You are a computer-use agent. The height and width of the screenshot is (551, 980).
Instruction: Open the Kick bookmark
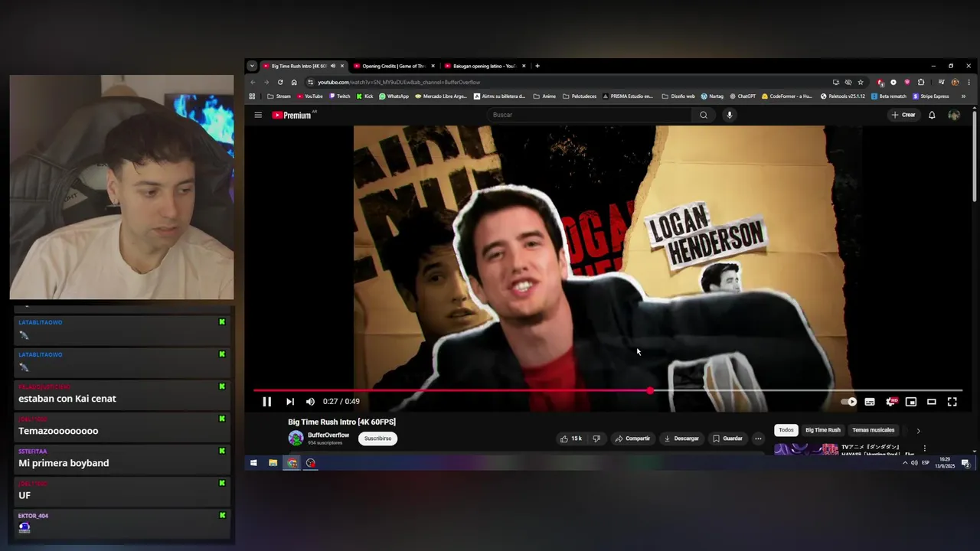click(364, 96)
